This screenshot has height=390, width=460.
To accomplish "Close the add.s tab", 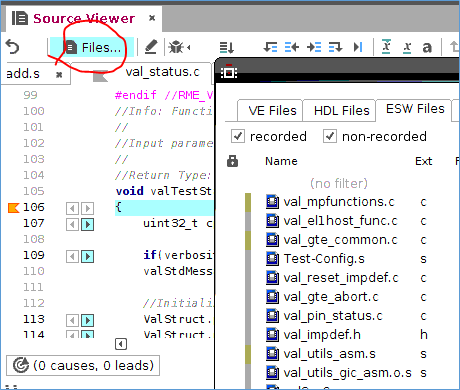I will [59, 74].
